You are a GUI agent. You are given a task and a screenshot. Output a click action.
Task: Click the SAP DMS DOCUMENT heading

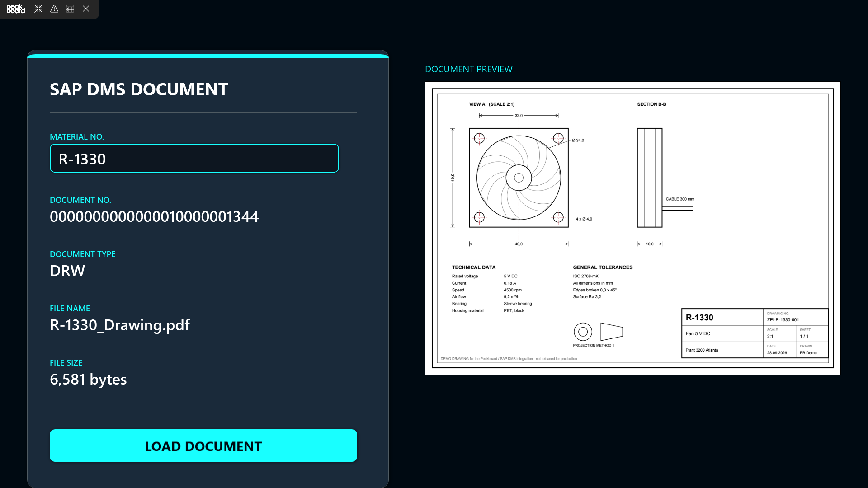(x=139, y=89)
